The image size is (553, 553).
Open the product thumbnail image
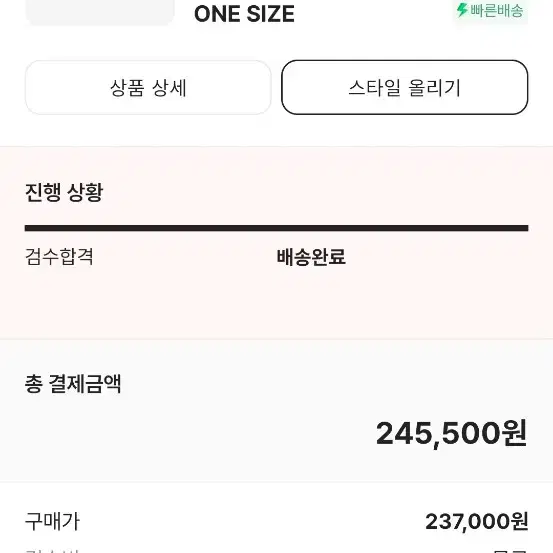100,12
